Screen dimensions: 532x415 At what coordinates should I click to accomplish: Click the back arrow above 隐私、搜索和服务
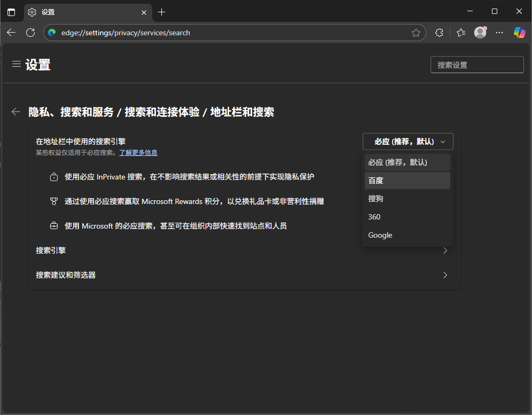point(15,112)
